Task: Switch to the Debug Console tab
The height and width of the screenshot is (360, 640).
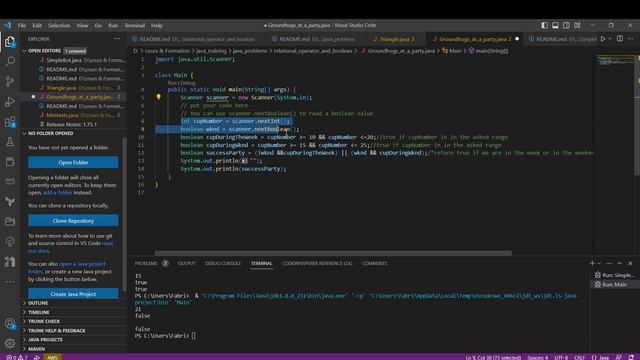Action: pyautogui.click(x=223, y=263)
